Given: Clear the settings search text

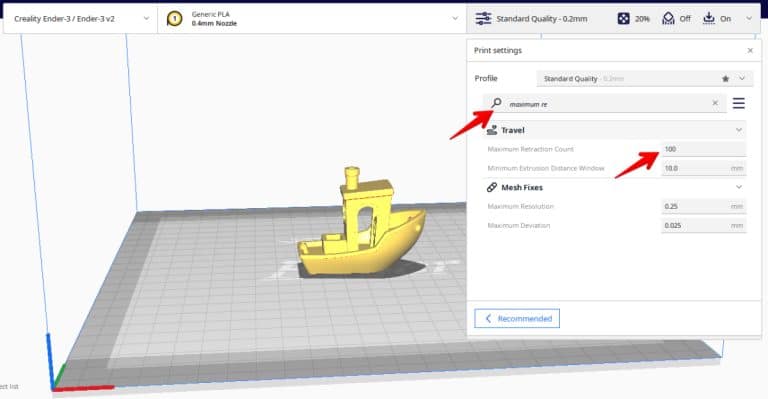Looking at the screenshot, I should 715,103.
